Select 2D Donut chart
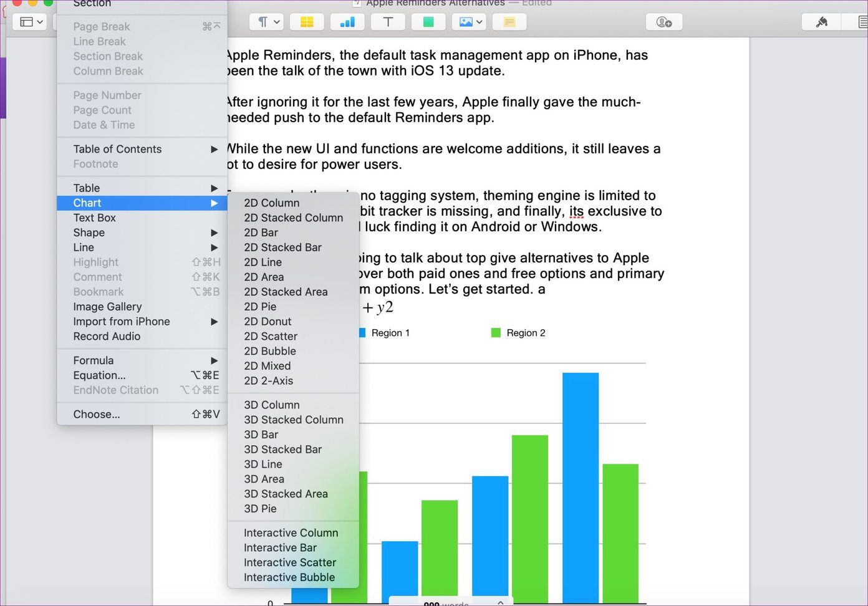 (x=293, y=322)
